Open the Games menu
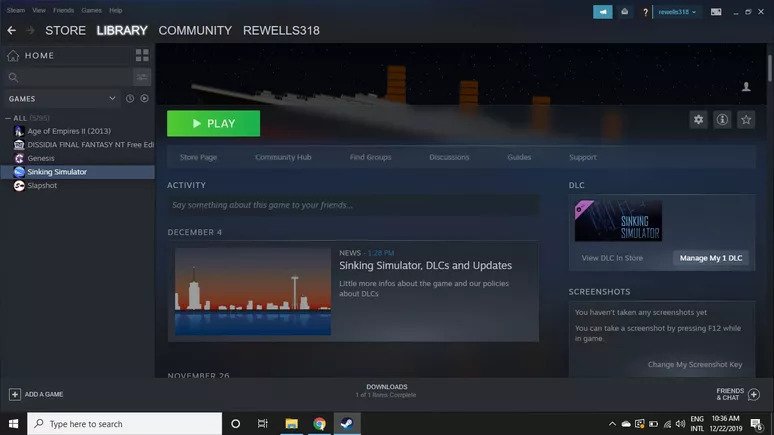Viewport: 774px width, 435px height. (x=91, y=10)
